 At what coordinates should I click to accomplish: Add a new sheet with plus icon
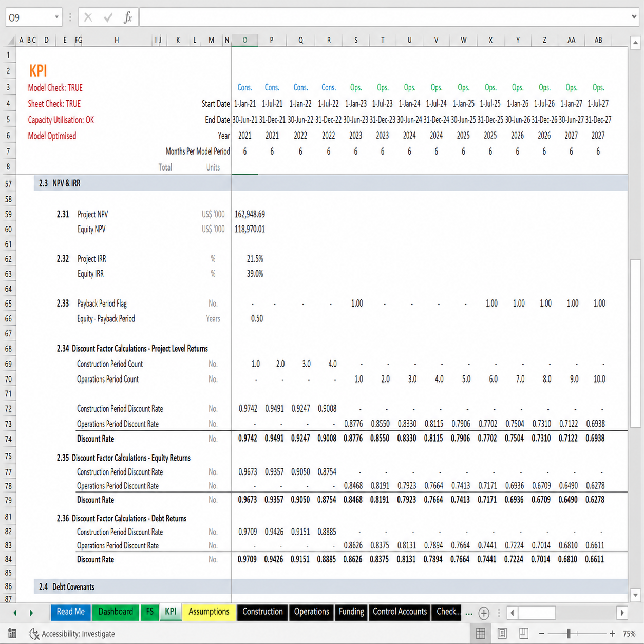[484, 613]
